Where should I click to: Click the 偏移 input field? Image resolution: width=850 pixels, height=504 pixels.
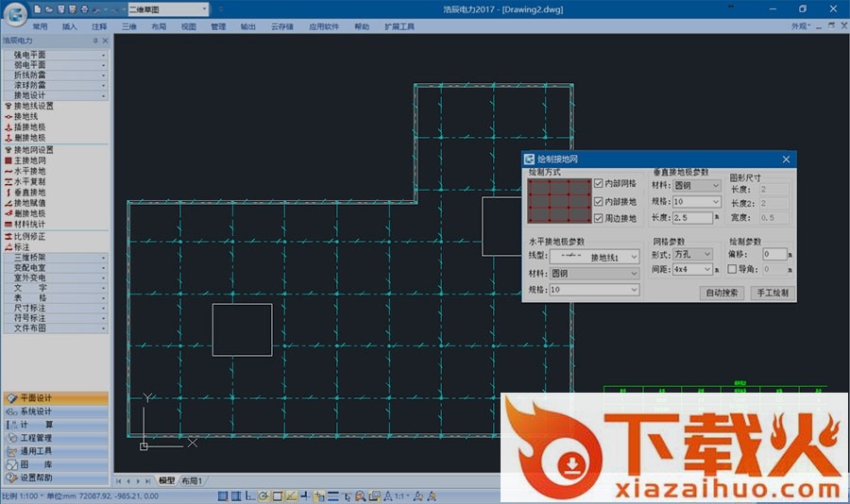point(774,254)
